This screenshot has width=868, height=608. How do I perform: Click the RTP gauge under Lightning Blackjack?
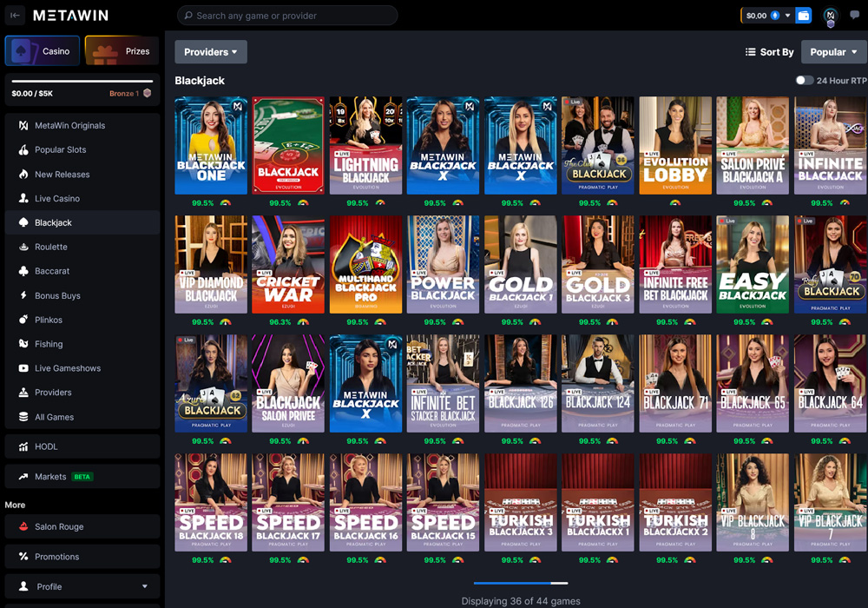[x=380, y=203]
